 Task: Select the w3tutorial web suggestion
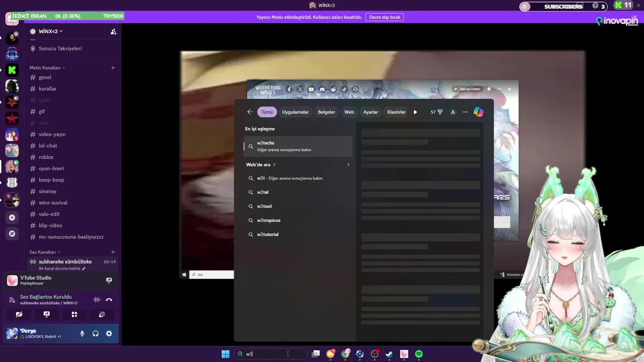click(x=298, y=234)
